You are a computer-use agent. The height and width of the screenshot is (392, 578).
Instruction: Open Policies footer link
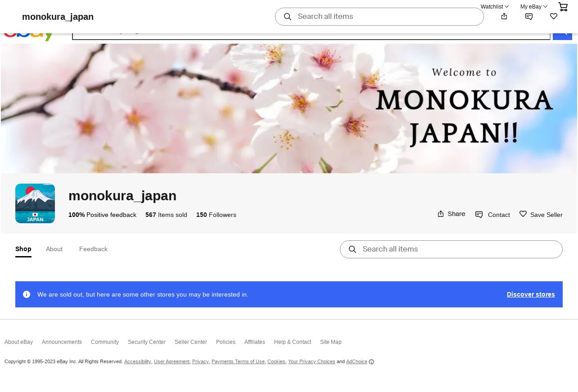226,342
